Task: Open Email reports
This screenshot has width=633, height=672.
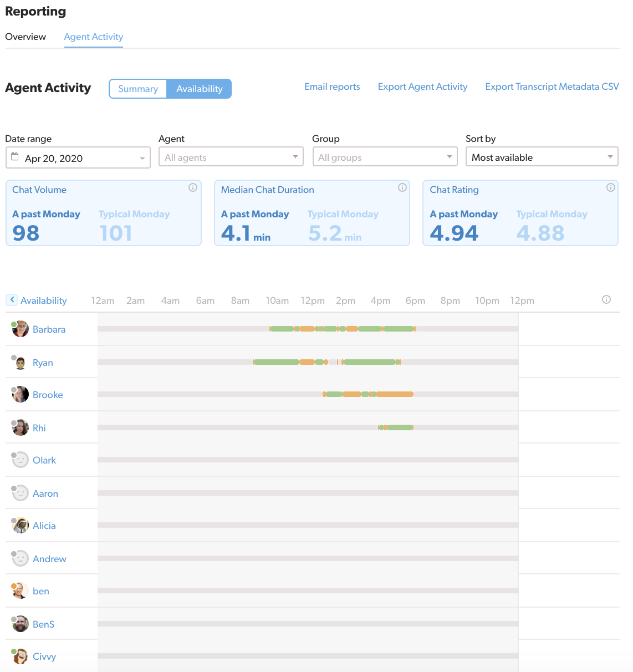Action: tap(332, 86)
